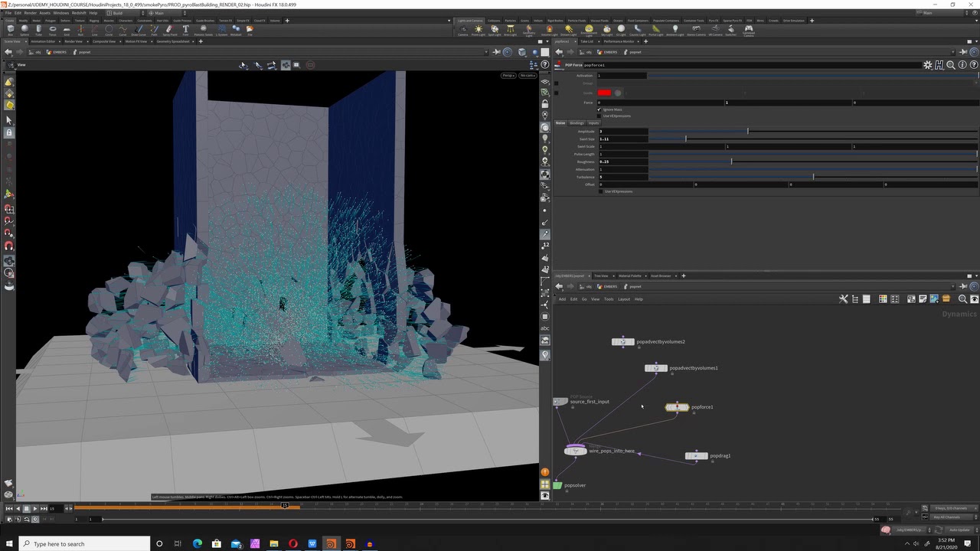The width and height of the screenshot is (980, 551).
Task: Click the Torus shelf tool
Action: tap(52, 31)
